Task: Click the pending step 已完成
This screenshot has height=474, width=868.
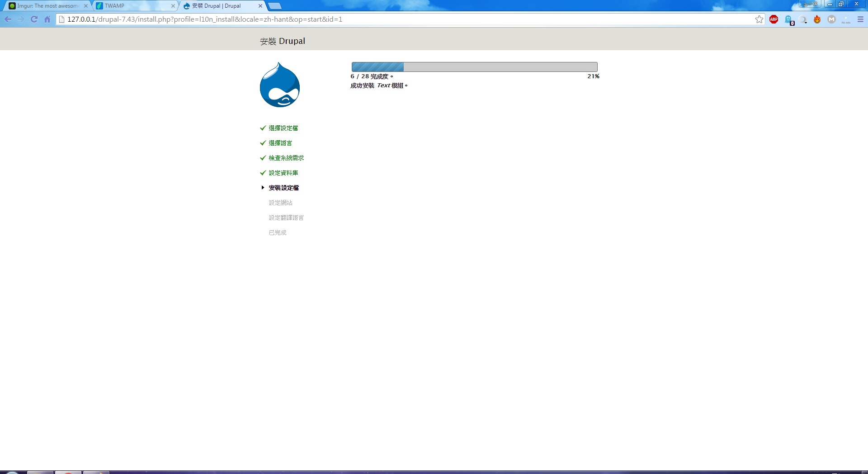Action: [x=278, y=232]
